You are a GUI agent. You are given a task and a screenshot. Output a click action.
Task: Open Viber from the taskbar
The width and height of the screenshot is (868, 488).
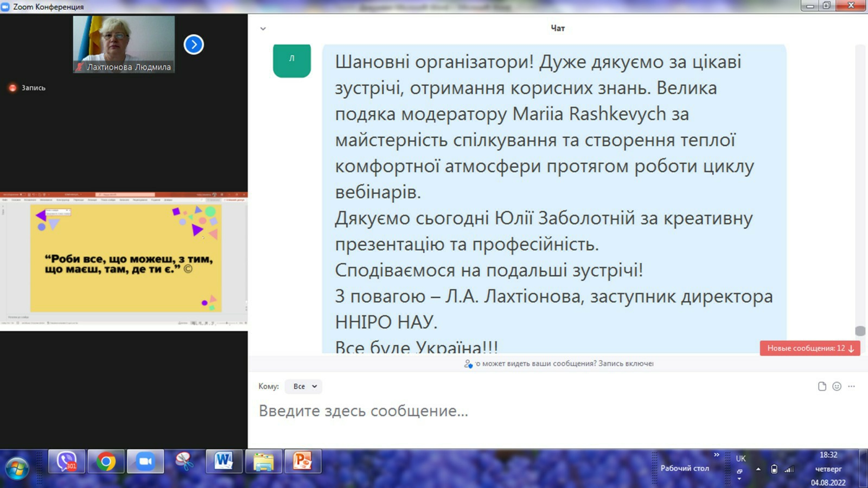coord(67,461)
